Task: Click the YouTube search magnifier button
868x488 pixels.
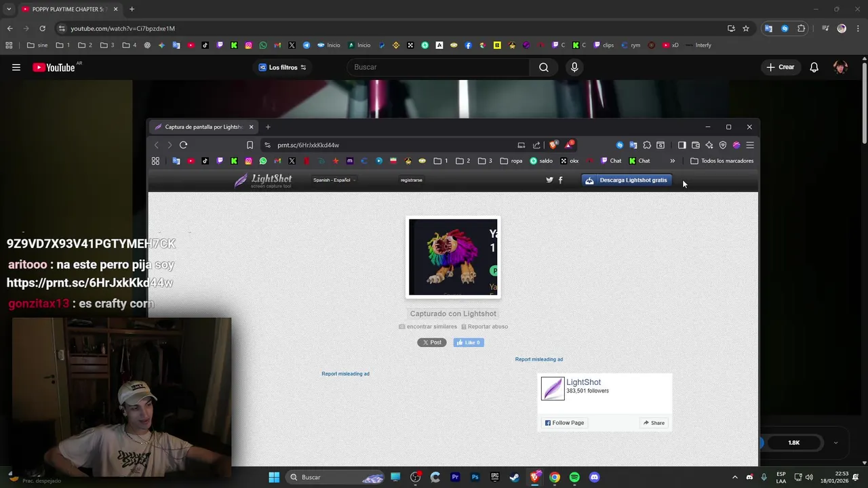Action: pos(544,67)
